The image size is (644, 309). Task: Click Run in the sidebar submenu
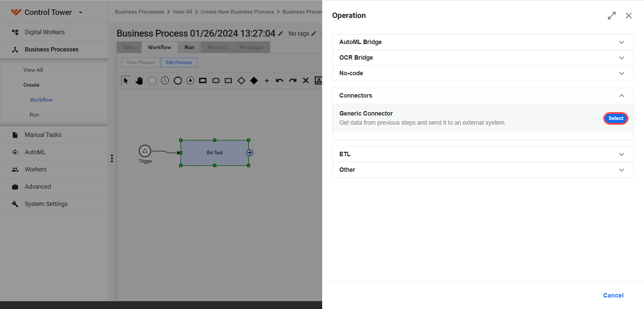tap(34, 115)
